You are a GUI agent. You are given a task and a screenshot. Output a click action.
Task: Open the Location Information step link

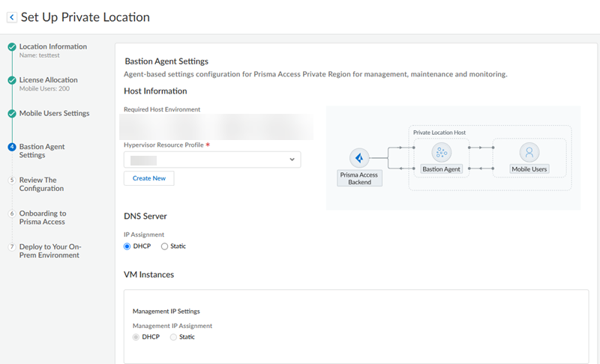(52, 46)
